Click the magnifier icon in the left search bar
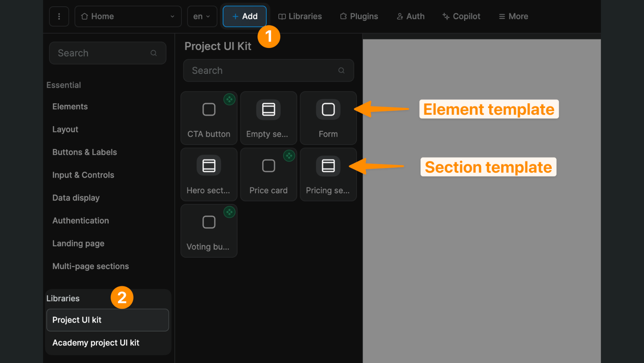 154,53
